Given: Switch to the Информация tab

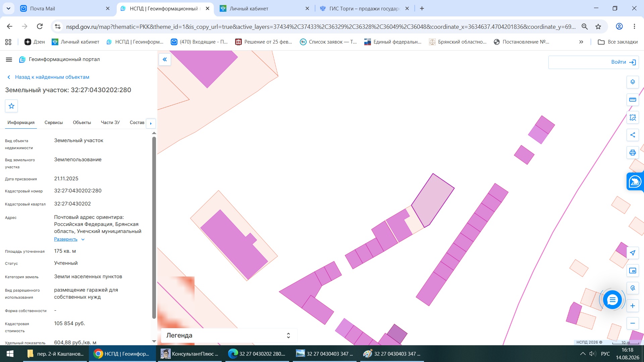Looking at the screenshot, I should click(x=21, y=123).
